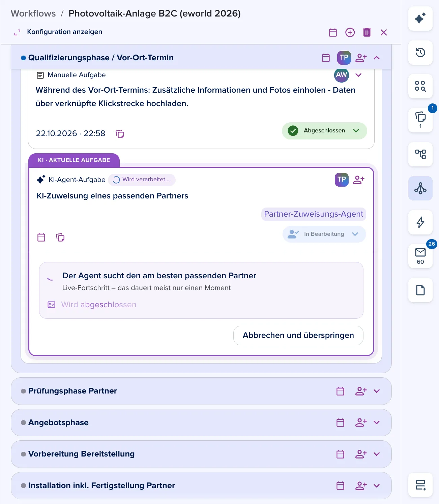The width and height of the screenshot is (439, 504).
Task: Close the workflow panel with the X icon
Action: tap(384, 32)
